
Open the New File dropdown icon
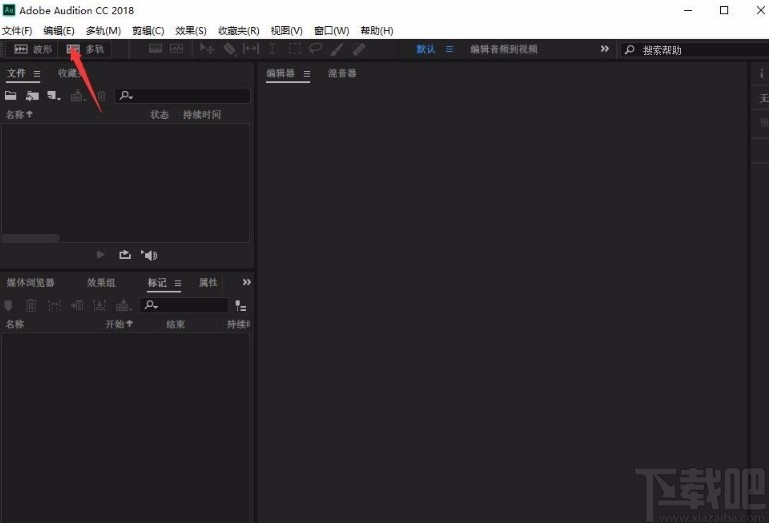(53, 96)
